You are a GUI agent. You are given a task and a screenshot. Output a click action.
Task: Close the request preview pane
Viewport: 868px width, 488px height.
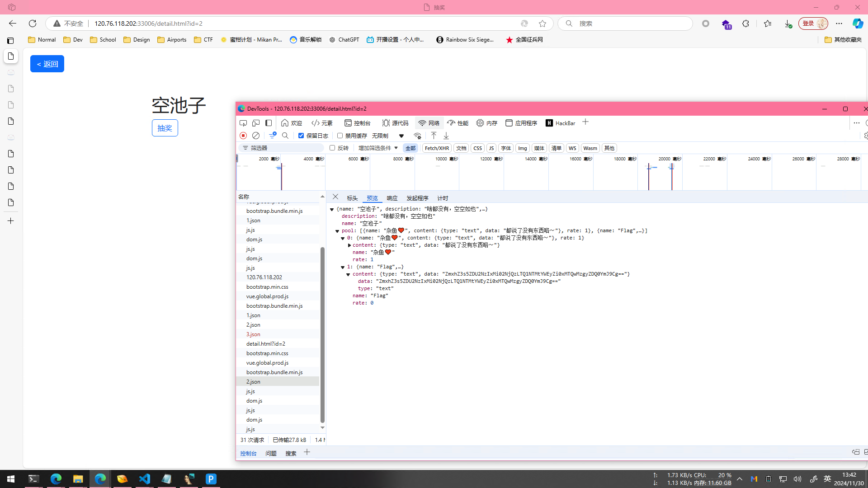coord(335,197)
